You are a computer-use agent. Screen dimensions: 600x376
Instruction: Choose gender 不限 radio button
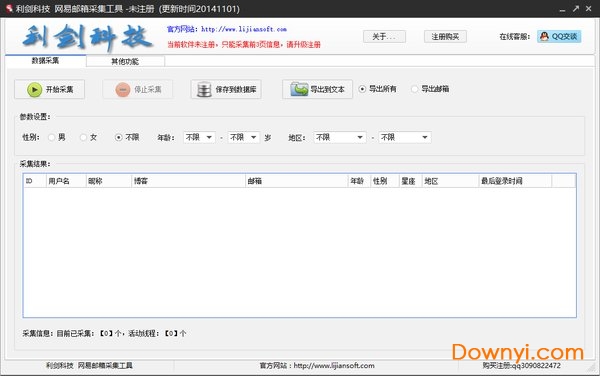[x=119, y=137]
